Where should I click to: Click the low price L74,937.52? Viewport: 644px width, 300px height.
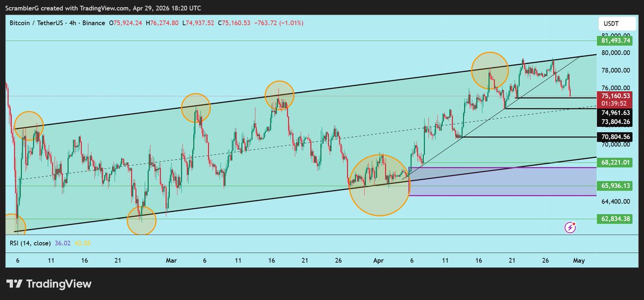click(199, 24)
